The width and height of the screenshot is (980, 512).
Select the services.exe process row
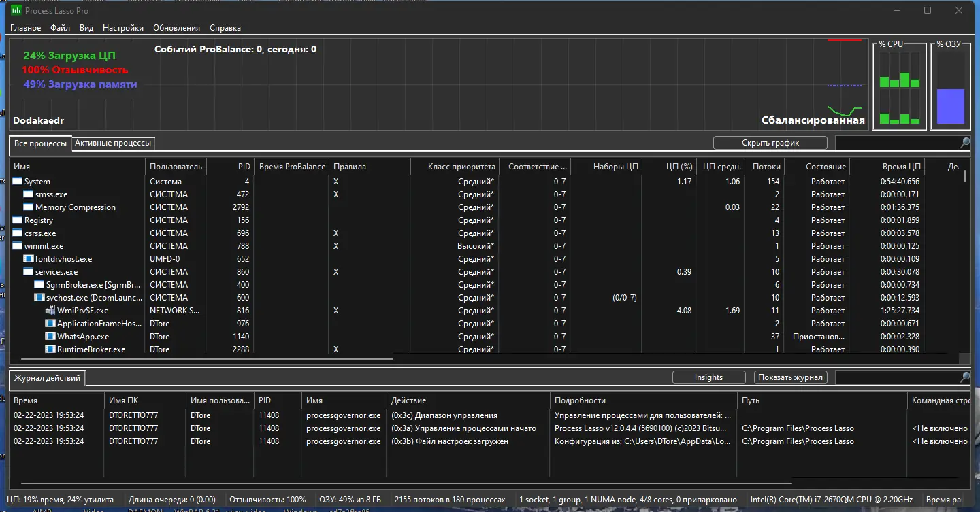[56, 272]
